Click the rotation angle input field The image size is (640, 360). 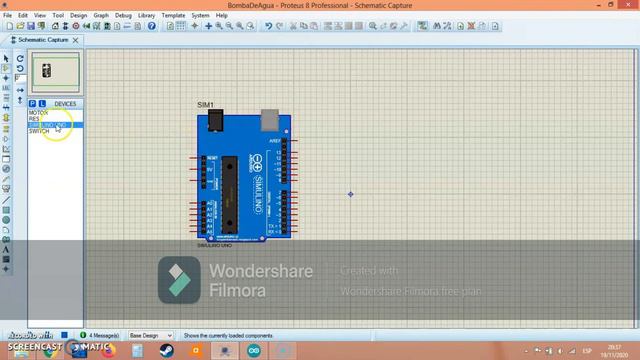(x=20, y=78)
